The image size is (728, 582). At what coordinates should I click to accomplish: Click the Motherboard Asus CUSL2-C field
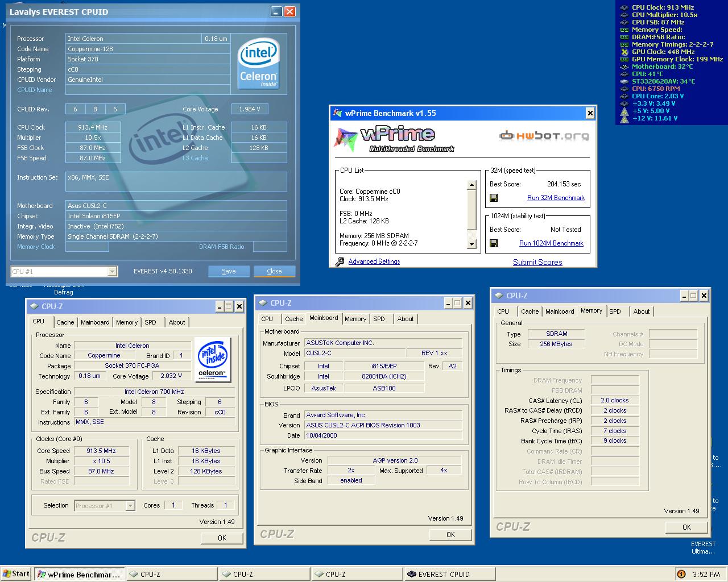(x=176, y=206)
